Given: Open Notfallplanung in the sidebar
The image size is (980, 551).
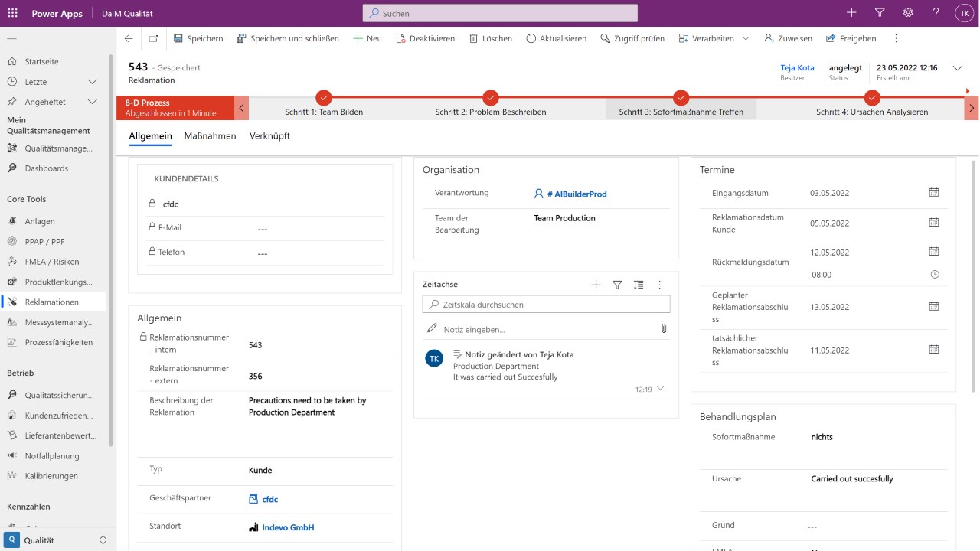Looking at the screenshot, I should 54,455.
